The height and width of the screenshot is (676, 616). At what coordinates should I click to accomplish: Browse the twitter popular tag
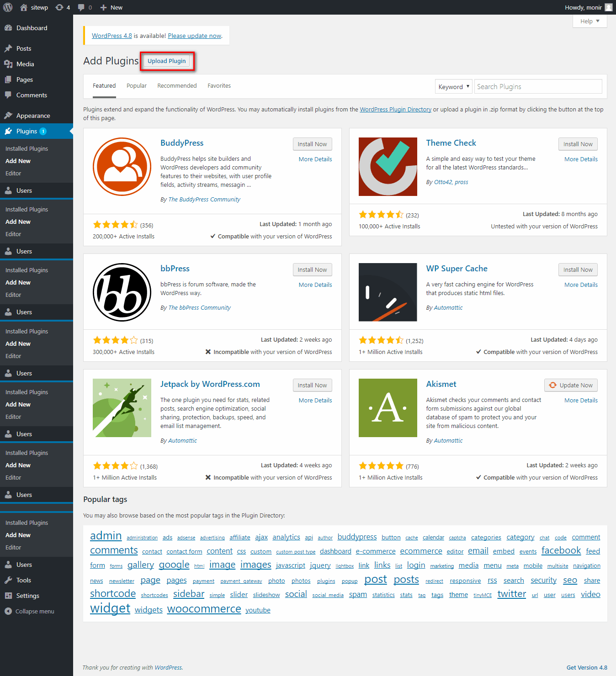(512, 594)
